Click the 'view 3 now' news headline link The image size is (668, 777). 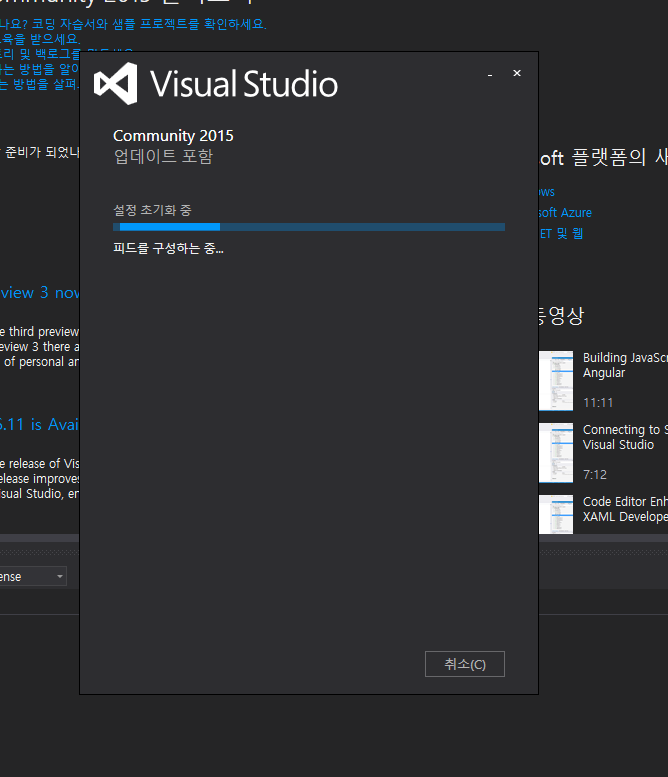point(40,292)
